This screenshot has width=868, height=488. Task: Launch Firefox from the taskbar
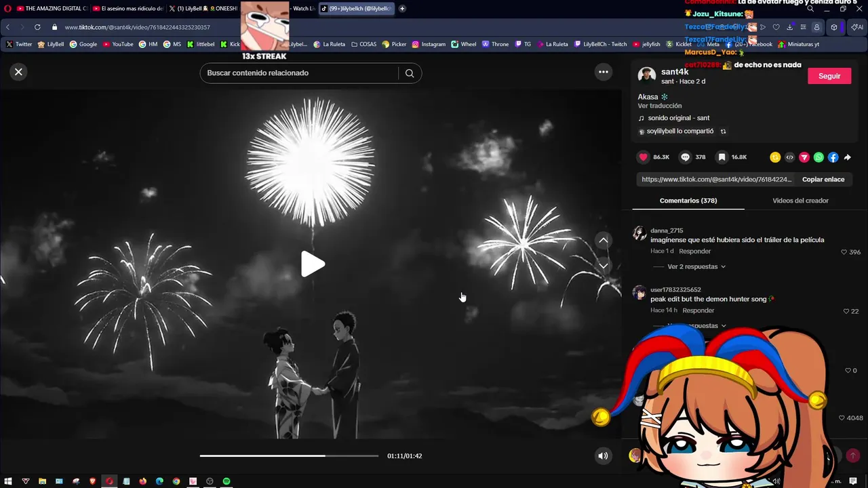coord(142,481)
